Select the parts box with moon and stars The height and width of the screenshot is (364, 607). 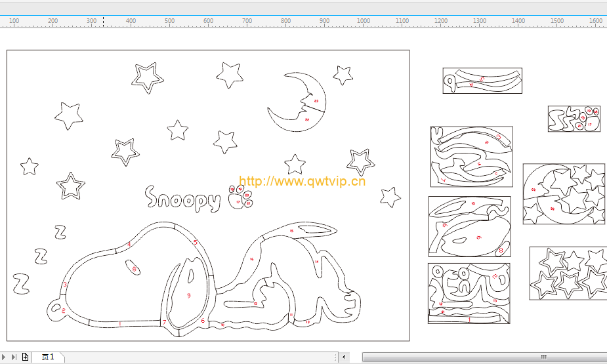[564, 193]
